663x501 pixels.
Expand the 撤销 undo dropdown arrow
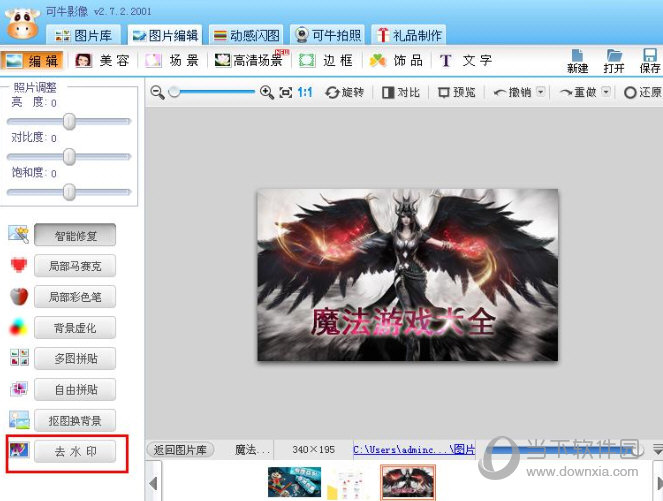541,92
